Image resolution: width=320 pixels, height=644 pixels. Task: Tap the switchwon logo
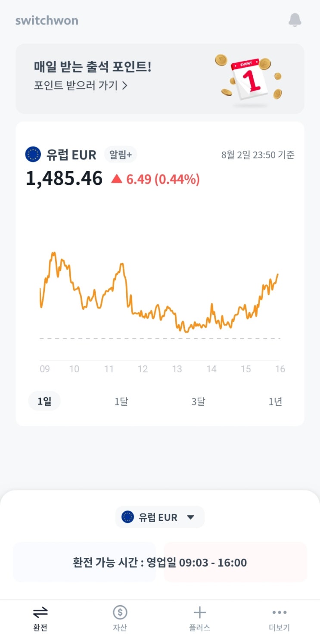pos(47,20)
